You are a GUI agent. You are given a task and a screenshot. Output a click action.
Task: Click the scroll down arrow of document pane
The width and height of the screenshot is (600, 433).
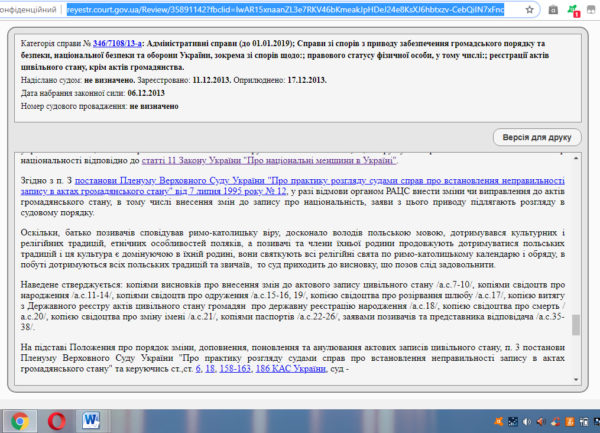pyautogui.click(x=576, y=379)
